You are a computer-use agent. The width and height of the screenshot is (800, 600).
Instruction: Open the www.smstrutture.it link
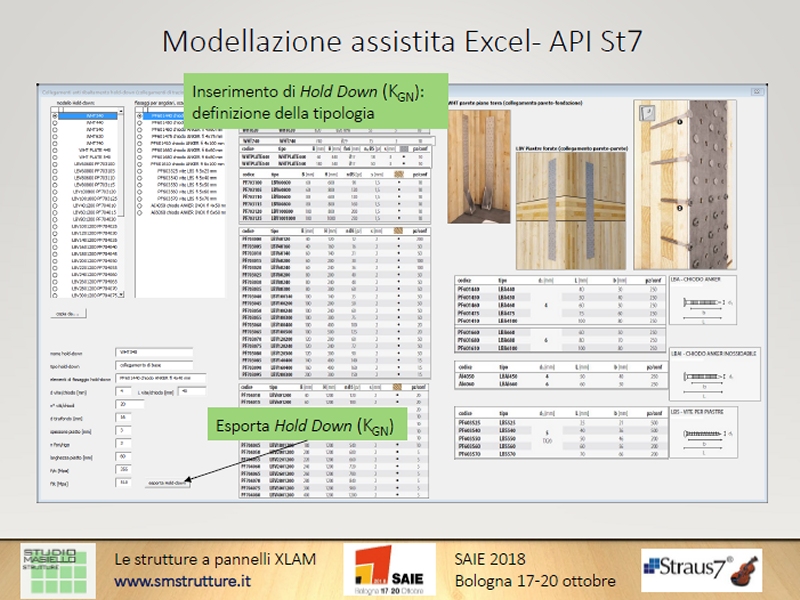[166, 581]
